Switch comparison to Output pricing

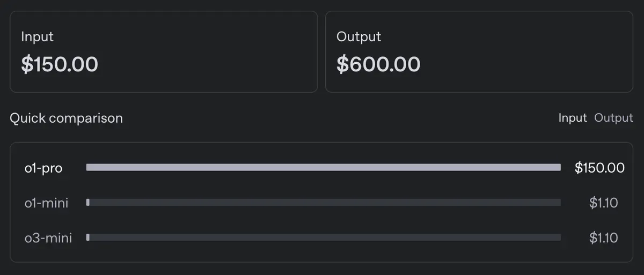[x=613, y=118]
